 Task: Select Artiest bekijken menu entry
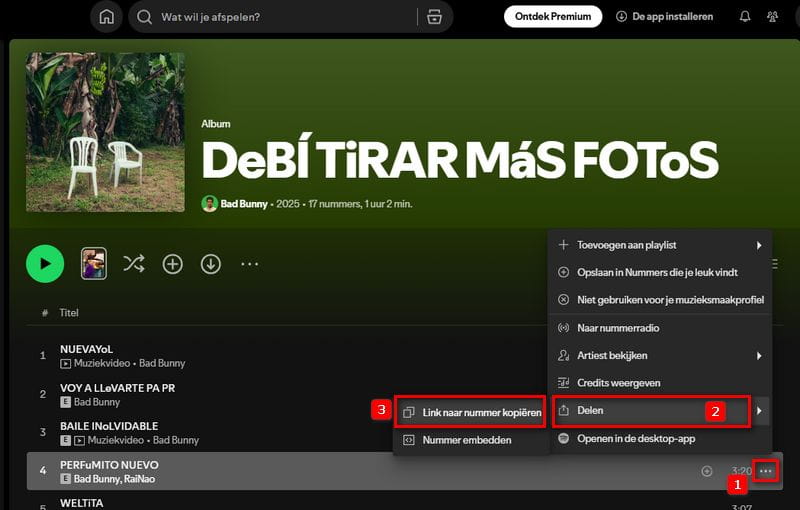pyautogui.click(x=660, y=355)
